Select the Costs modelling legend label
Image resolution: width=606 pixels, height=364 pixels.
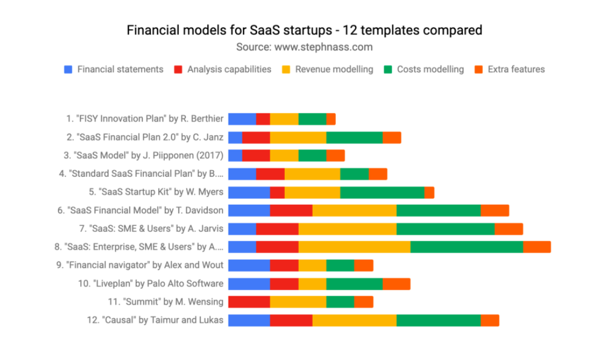[x=430, y=70]
